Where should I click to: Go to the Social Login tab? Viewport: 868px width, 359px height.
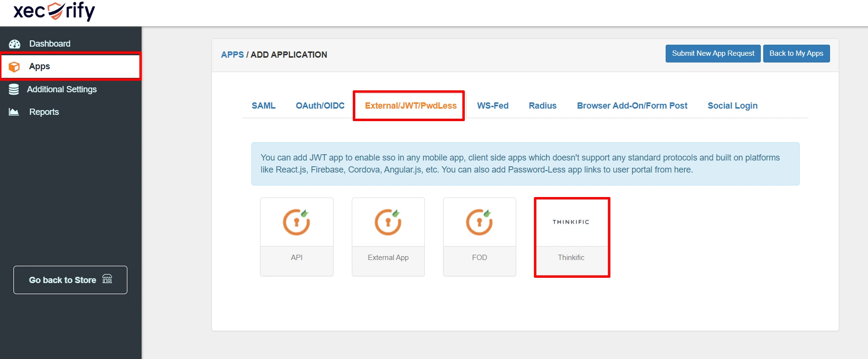point(732,106)
